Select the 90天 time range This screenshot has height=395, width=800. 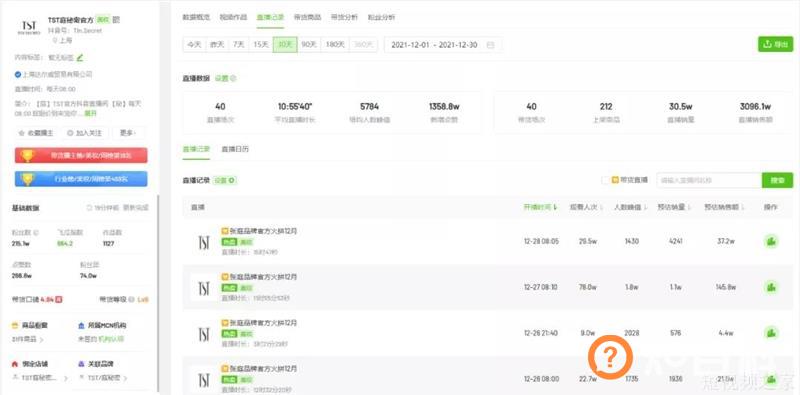pos(309,45)
